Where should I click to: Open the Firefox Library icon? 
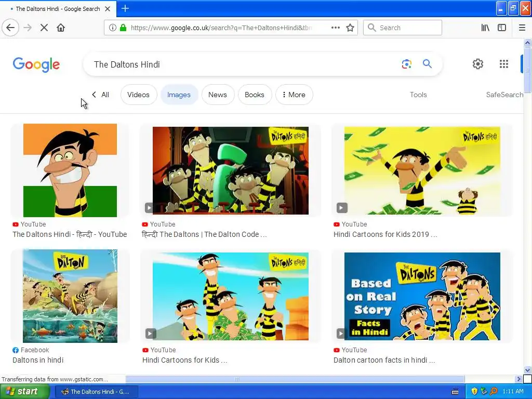point(485,28)
